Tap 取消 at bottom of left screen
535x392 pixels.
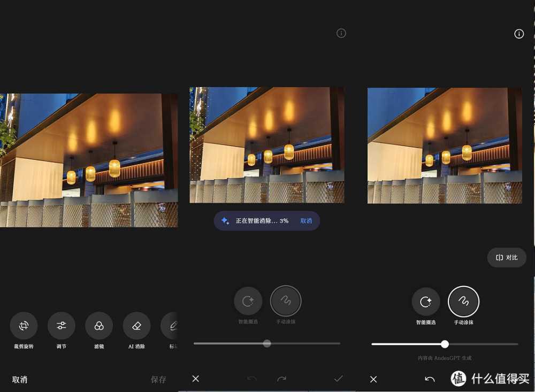(x=20, y=380)
